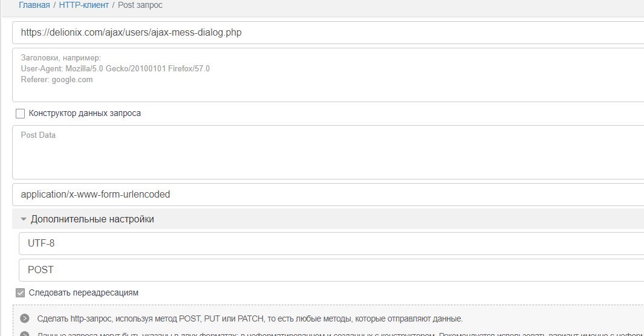Click the 'Post запрос' breadcrumb item
This screenshot has width=644, height=336.
[x=140, y=5]
